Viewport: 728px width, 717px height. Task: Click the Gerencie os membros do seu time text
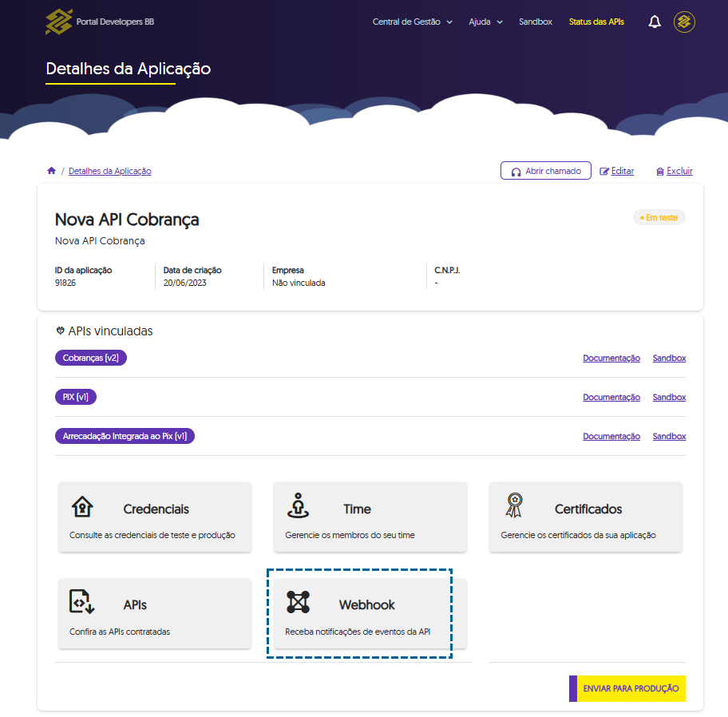click(350, 535)
